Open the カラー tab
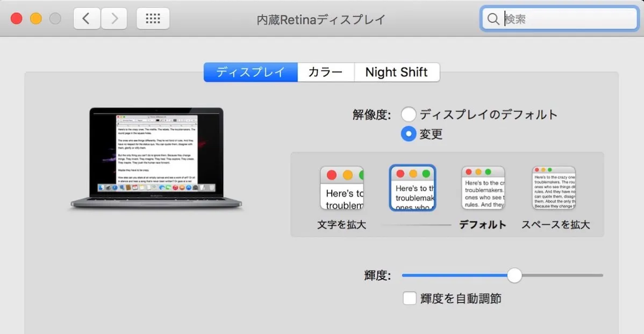The height and width of the screenshot is (334, 644). (x=326, y=72)
